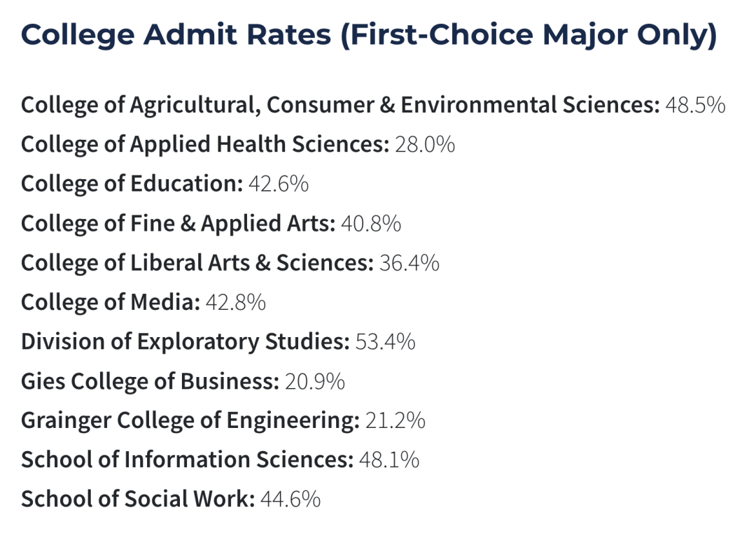Screen dimensions: 756x542
Task: Click the College of Fine & Applied Arts label
Action: [178, 223]
